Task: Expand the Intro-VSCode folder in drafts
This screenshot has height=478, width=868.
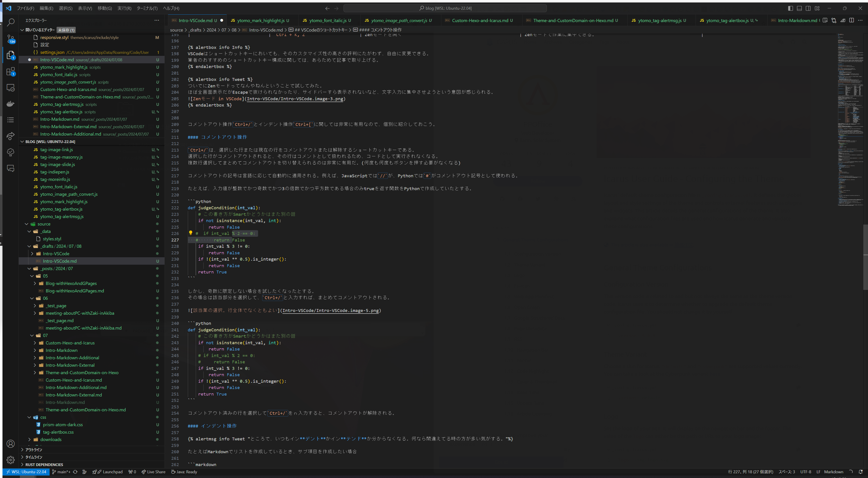Action: click(x=32, y=254)
